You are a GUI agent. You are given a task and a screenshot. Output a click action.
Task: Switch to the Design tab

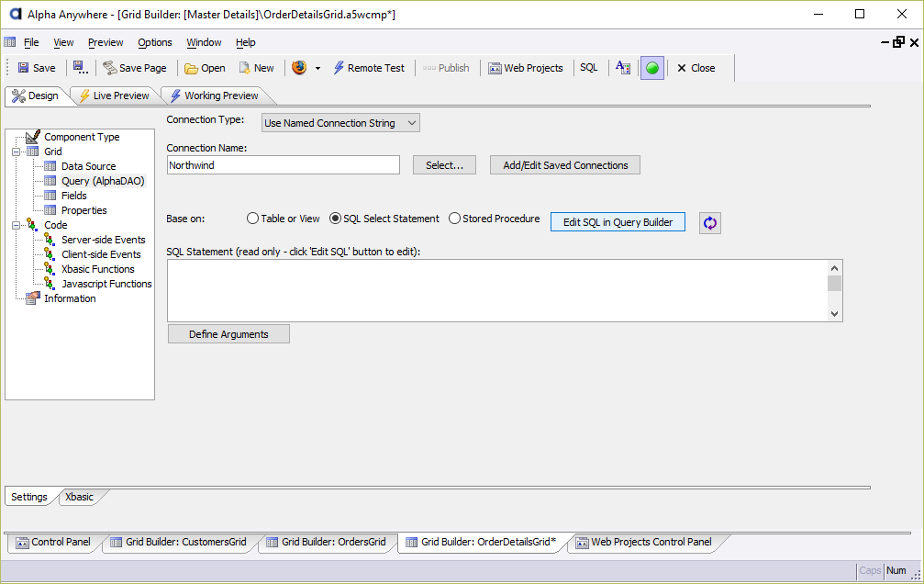click(37, 95)
